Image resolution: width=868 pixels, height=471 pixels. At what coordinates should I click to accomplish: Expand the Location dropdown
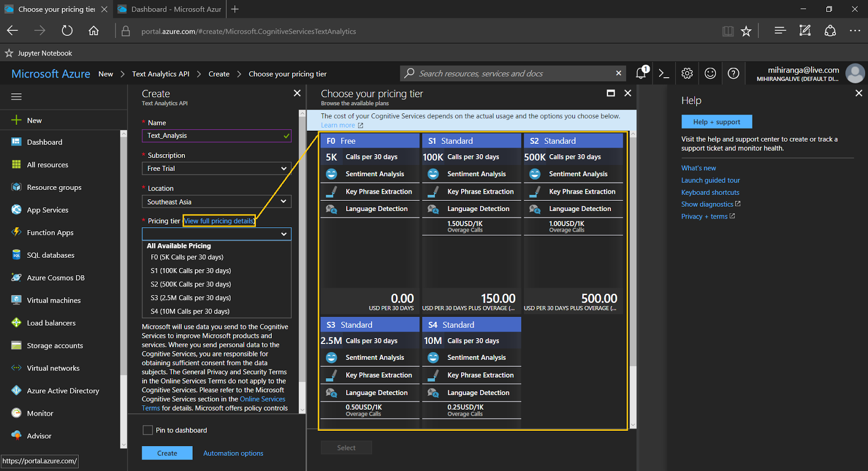[x=216, y=202]
